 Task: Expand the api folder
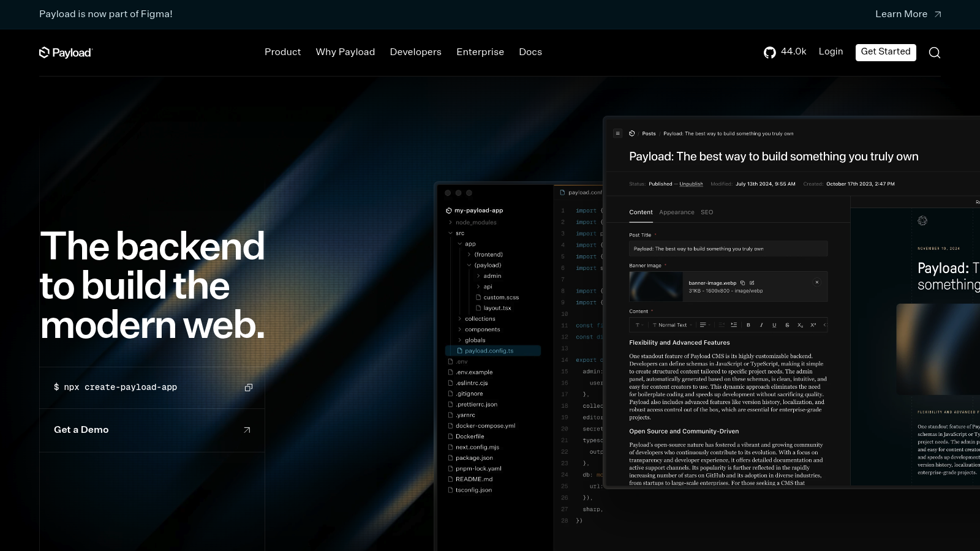pyautogui.click(x=484, y=287)
